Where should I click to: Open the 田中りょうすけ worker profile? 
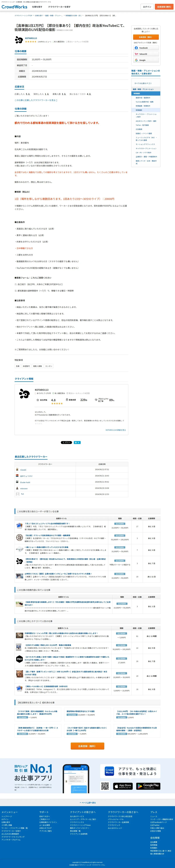26,476
